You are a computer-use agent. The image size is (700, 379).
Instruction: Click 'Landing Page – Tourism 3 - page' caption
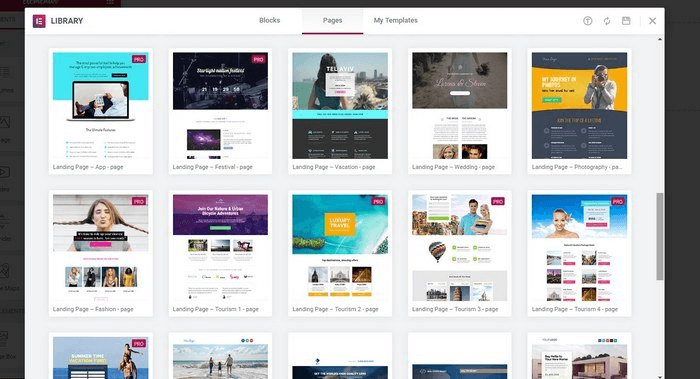tap(455, 309)
